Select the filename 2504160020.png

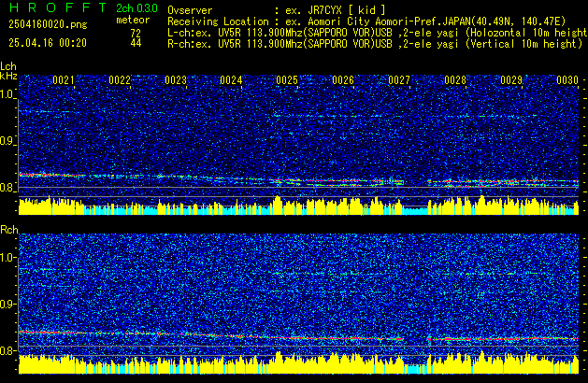pos(48,24)
